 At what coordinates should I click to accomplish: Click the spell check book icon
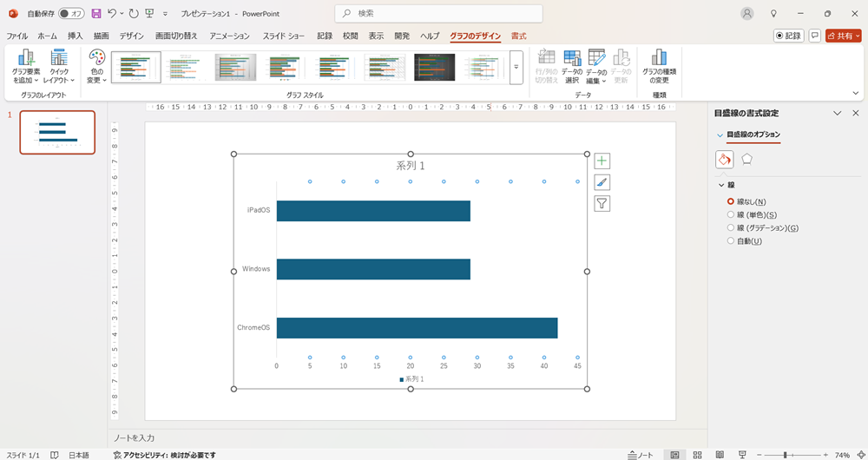[54, 455]
